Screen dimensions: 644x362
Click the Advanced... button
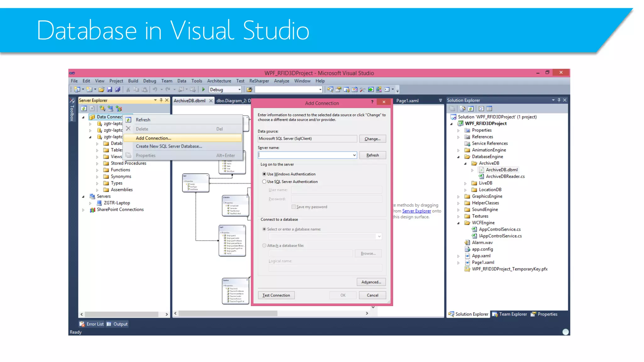[x=371, y=282]
